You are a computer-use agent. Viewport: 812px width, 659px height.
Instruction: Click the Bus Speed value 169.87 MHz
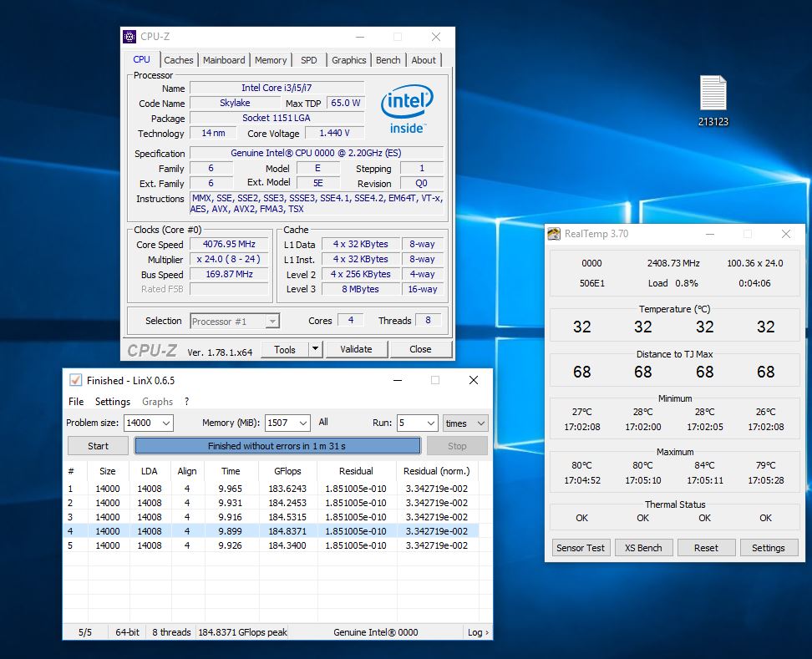point(229,274)
